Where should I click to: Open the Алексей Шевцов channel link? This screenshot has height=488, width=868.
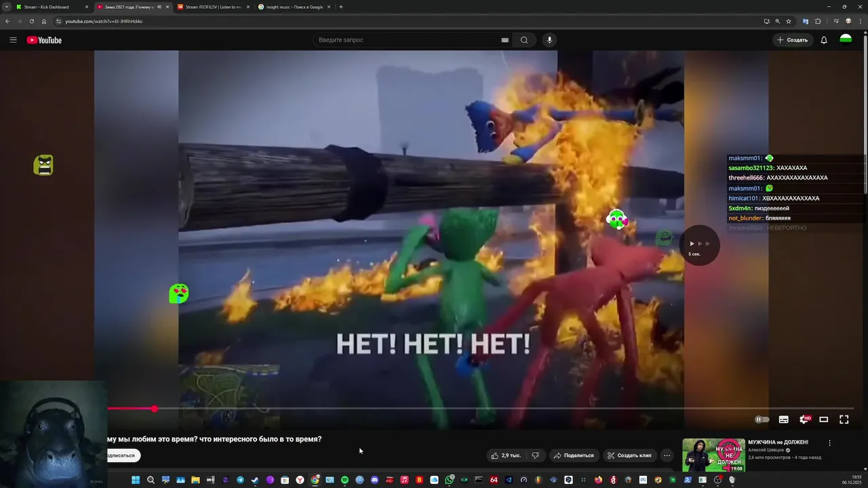(766, 450)
